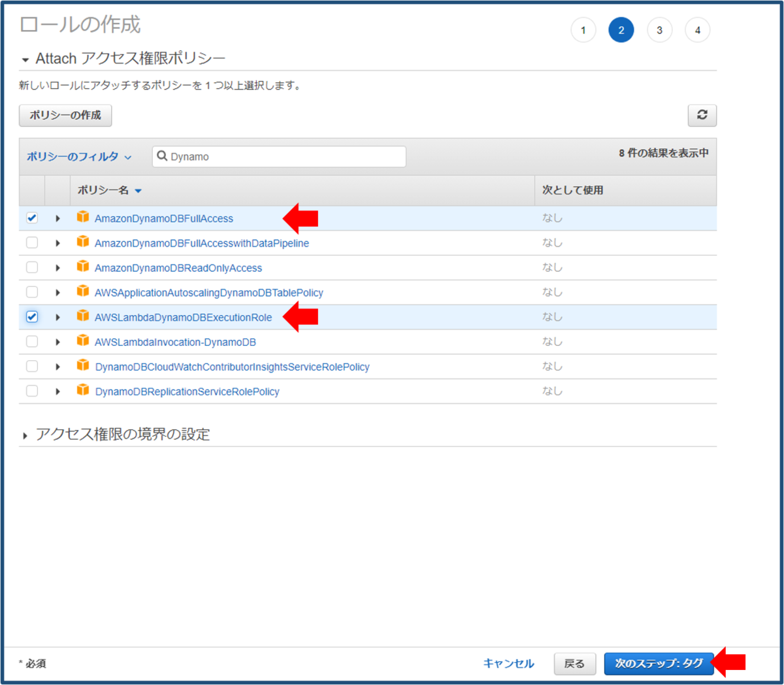The image size is (784, 685).
Task: Click the box icon beside AWSApplicationAutoscalingDynamoDBTablePolicy
Action: coord(82,292)
